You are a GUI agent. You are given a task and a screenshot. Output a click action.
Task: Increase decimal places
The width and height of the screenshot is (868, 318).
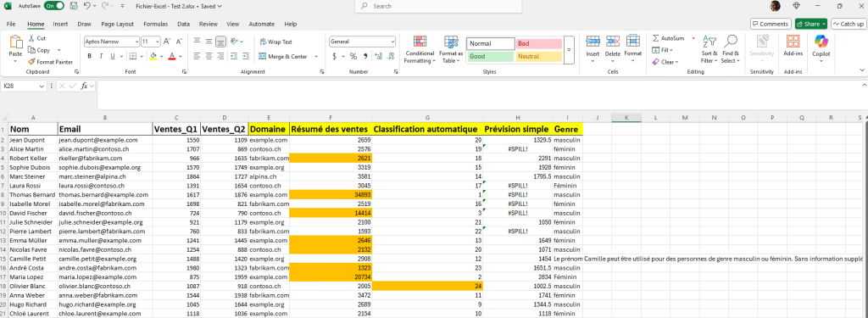point(379,56)
